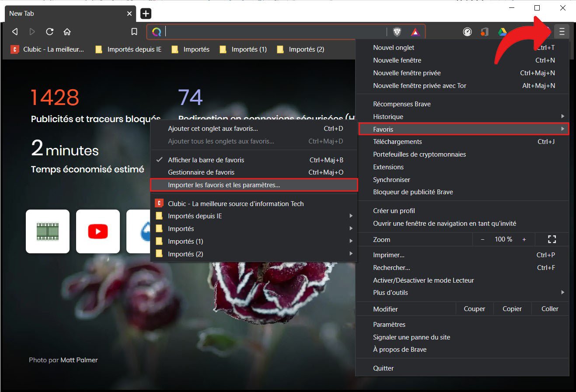Click the bookmark this page icon
Viewport: 576px width, 392px height.
click(x=134, y=31)
